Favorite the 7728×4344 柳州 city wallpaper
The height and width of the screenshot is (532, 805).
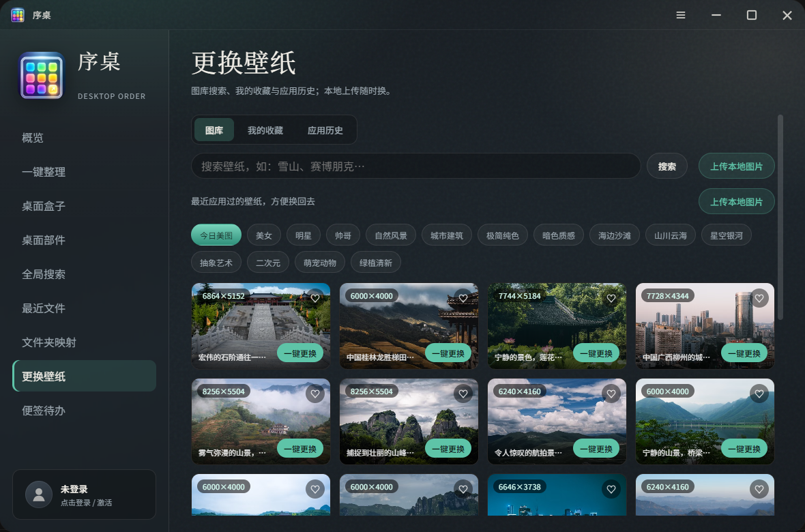[759, 298]
